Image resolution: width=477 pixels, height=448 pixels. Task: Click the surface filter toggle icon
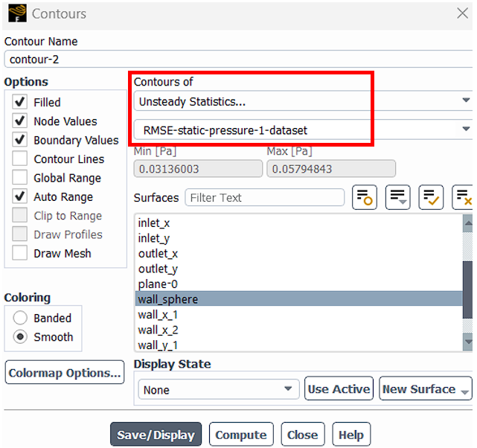pyautogui.click(x=364, y=197)
